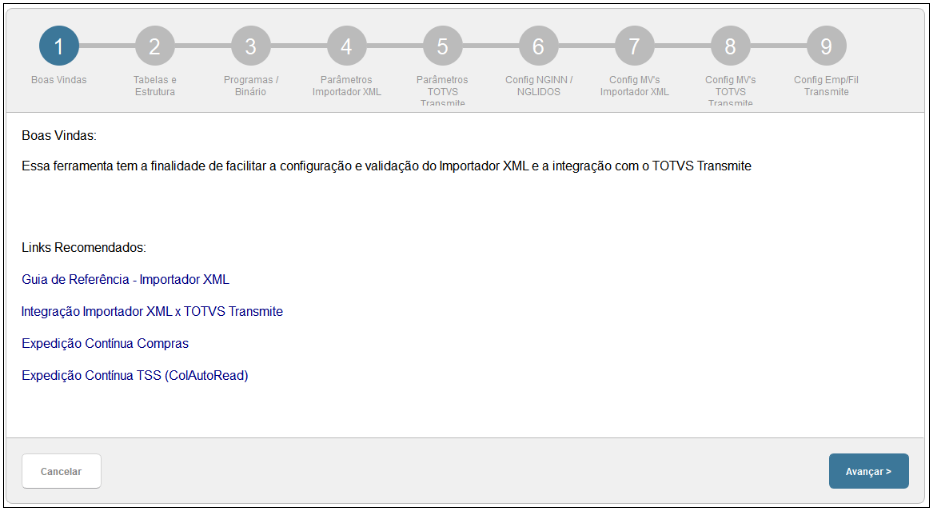Go to step 7 Config MV's Importador XML
Screen dimensions: 931x509
(x=634, y=46)
